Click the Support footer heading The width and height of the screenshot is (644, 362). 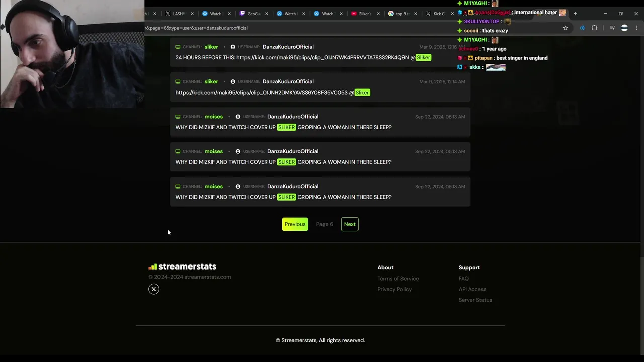click(469, 268)
